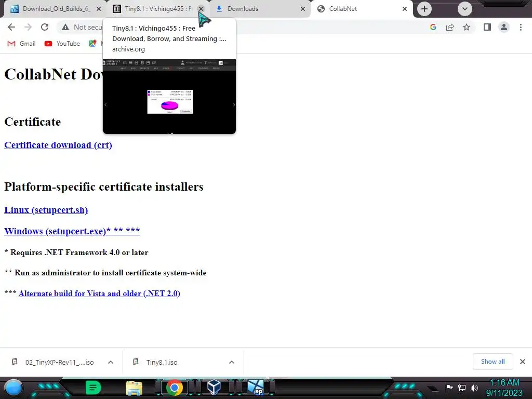Open the YouTube bookmark
Screen dimensions: 532x399
coord(62,44)
